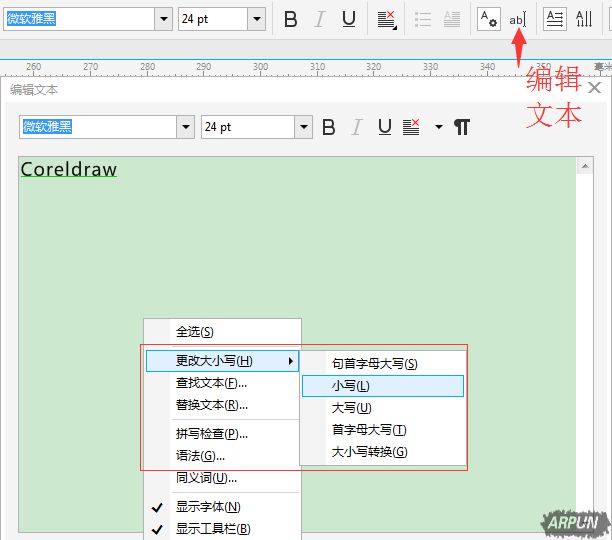612x540 pixels.
Task: Open the text alignment icon in top toolbar
Action: tap(387, 19)
